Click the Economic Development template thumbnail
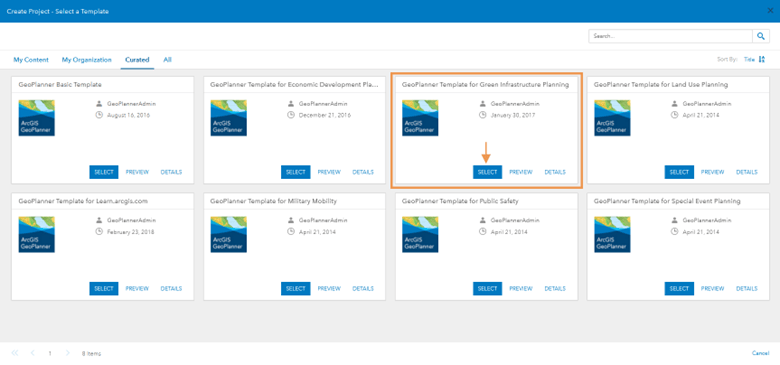The image size is (780, 365). point(228,118)
